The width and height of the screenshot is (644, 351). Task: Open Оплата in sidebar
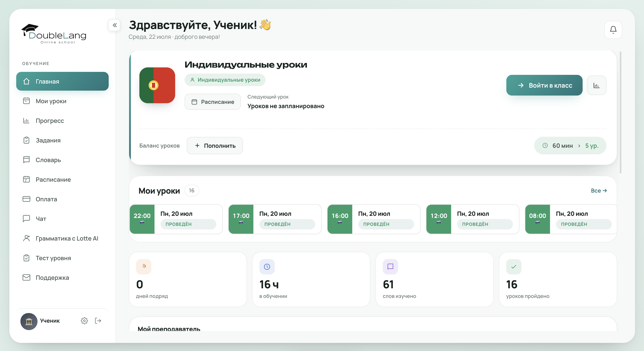[62, 199]
